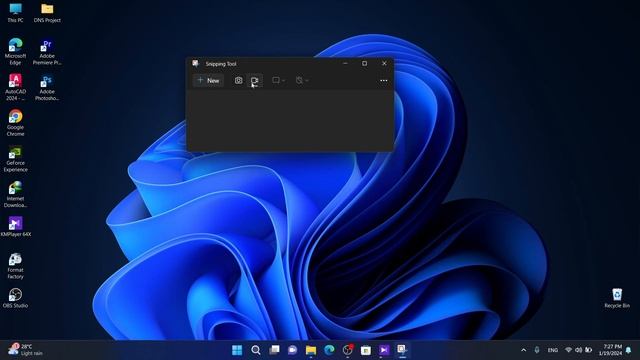The width and height of the screenshot is (640, 360).
Task: Click Snipping Tool taskbar icon
Action: click(x=402, y=350)
